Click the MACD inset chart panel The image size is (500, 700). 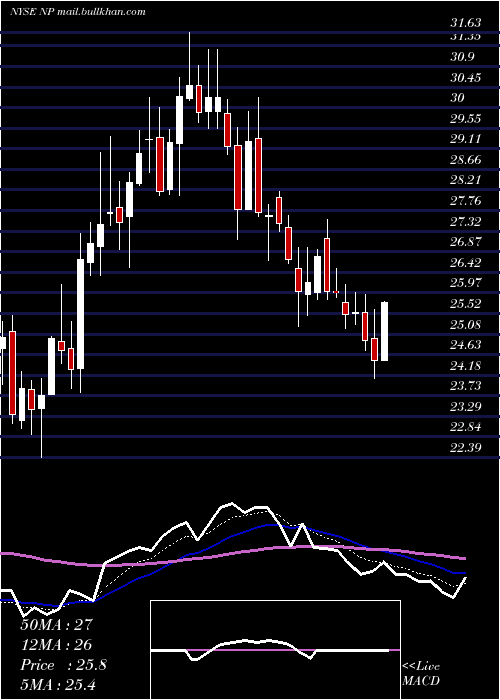(275, 650)
